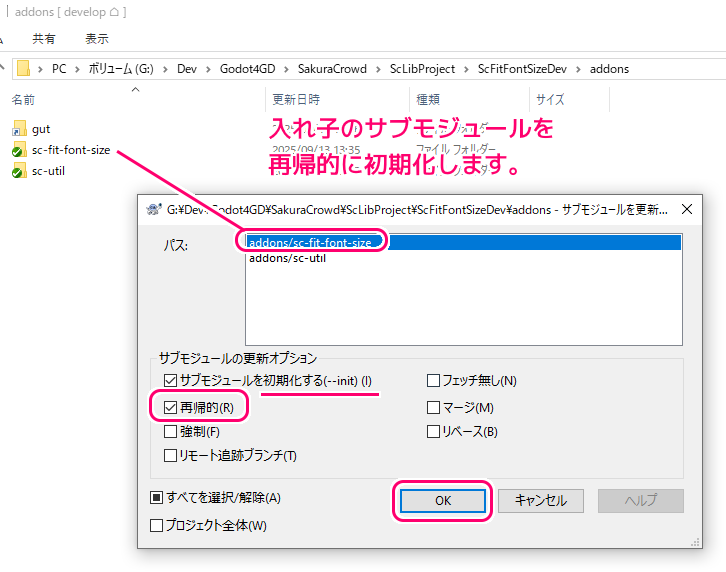The image size is (726, 572).
Task: Open the 表示 ribbon tab
Action: (97, 39)
